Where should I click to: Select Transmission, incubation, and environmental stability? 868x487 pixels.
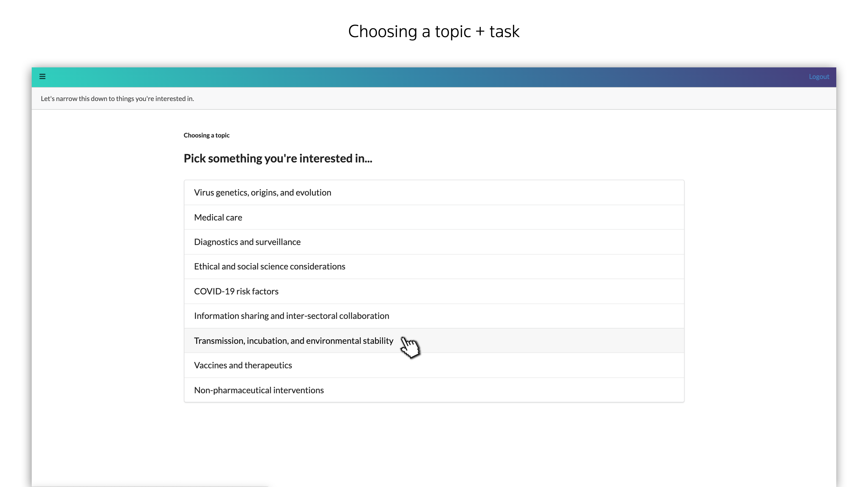tap(293, 341)
